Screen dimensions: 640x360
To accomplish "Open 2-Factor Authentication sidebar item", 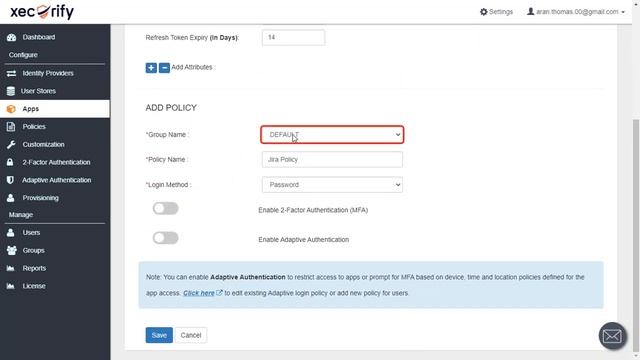I will pyautogui.click(x=55, y=162).
